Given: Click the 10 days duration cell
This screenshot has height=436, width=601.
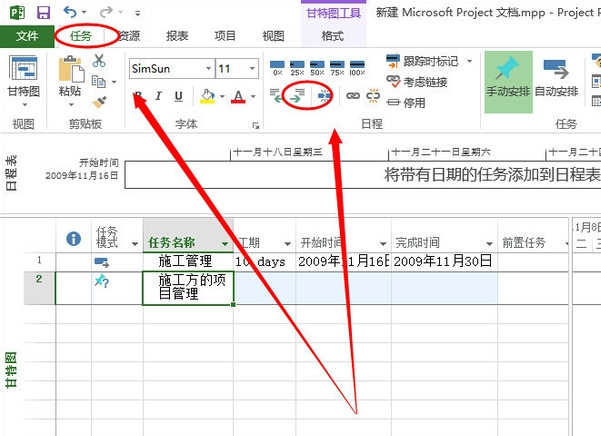Looking at the screenshot, I should click(264, 262).
